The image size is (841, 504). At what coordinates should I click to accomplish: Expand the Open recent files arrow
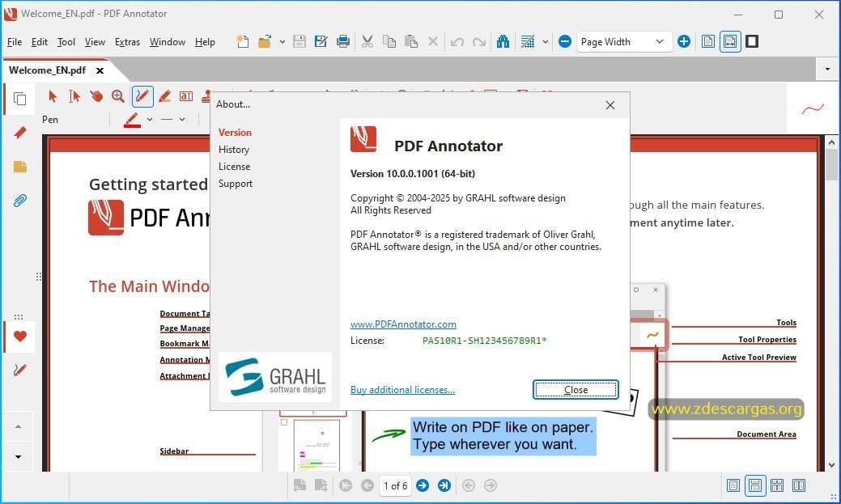(282, 41)
